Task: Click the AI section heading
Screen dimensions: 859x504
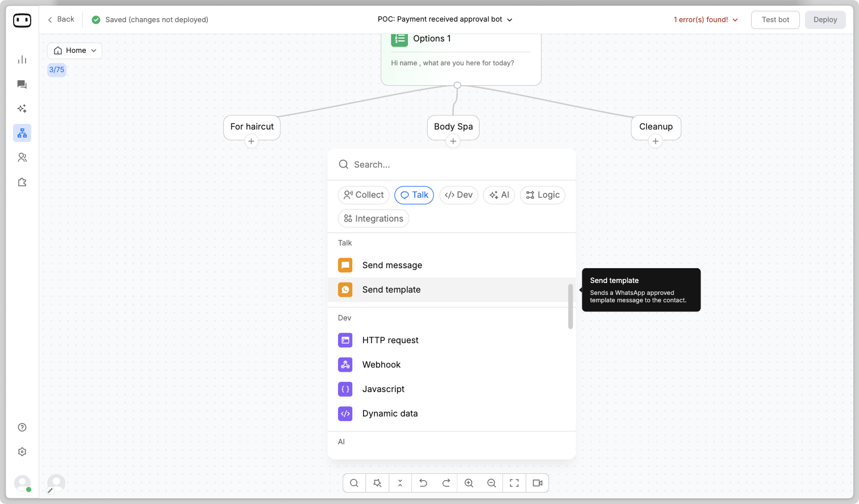Action: pyautogui.click(x=341, y=442)
